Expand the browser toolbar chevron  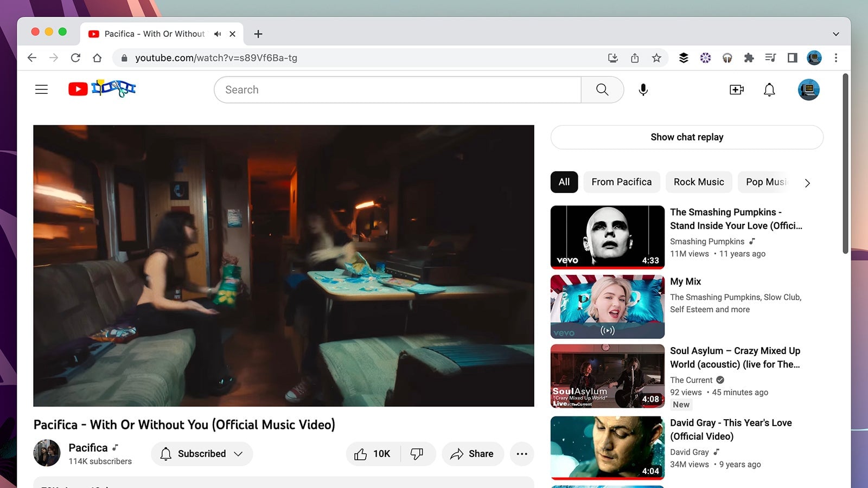(x=835, y=34)
